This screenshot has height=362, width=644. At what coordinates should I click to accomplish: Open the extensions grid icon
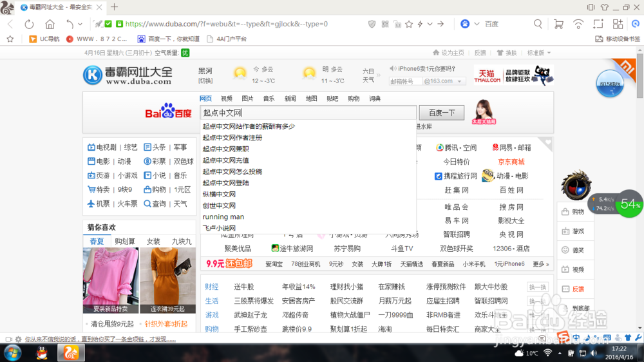pos(618,24)
